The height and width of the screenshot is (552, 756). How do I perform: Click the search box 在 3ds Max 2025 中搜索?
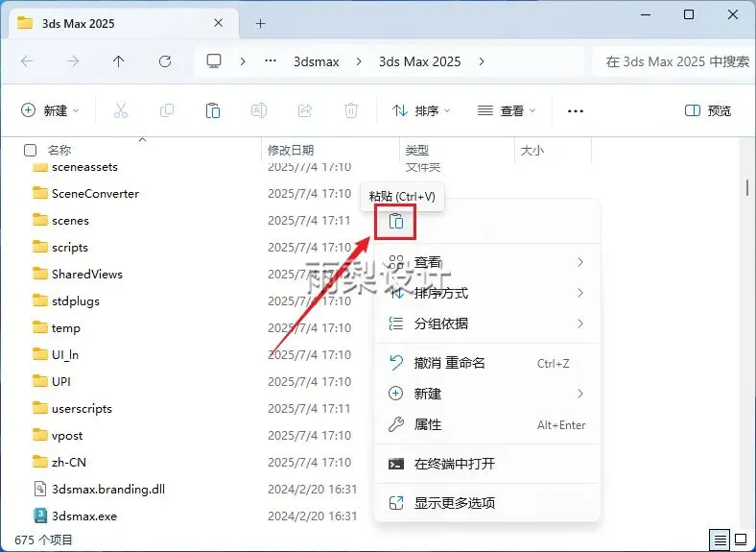(673, 61)
